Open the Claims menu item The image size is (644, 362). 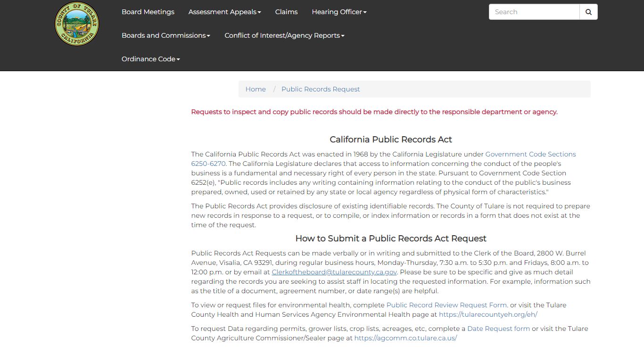pos(287,12)
